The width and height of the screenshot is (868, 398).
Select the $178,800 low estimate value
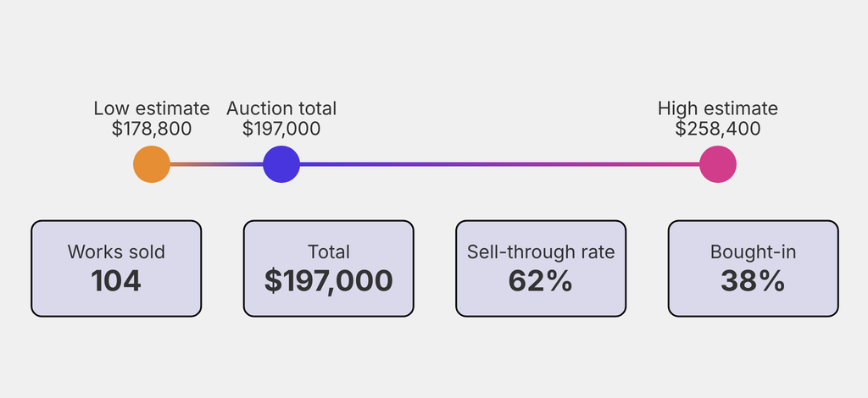152,129
